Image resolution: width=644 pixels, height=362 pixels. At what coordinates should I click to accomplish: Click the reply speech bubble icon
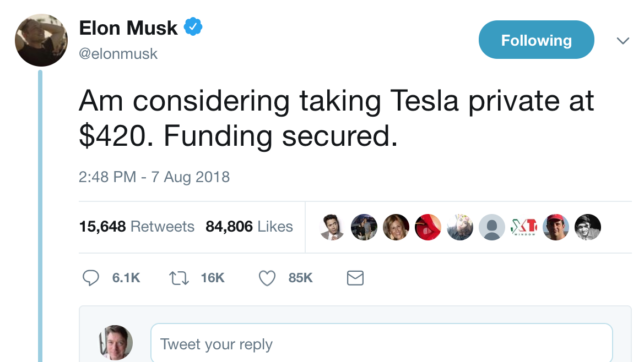(90, 278)
